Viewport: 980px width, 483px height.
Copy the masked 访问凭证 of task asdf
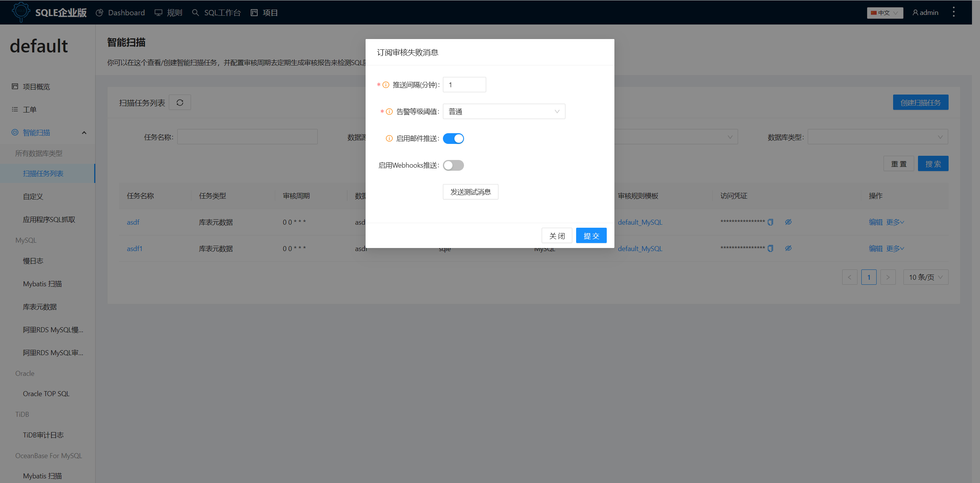tap(770, 222)
